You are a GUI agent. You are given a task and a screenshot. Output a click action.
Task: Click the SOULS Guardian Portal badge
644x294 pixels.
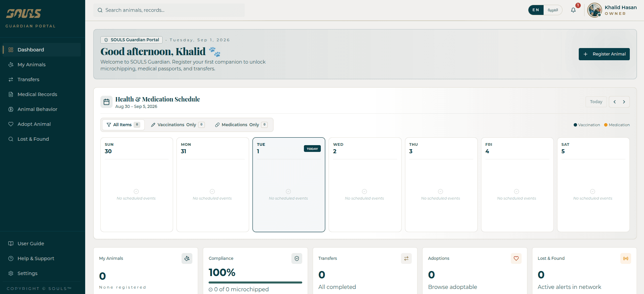coord(132,40)
